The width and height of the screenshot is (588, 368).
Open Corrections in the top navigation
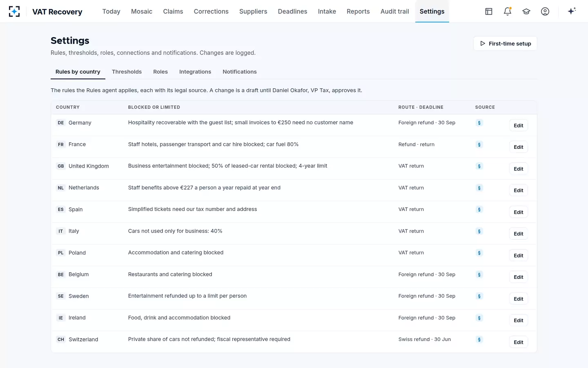[x=211, y=11]
